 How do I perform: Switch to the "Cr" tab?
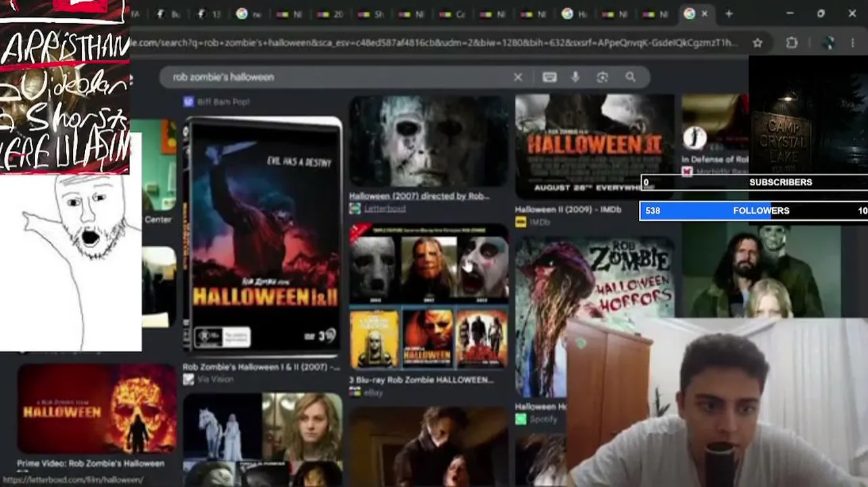coord(454,14)
